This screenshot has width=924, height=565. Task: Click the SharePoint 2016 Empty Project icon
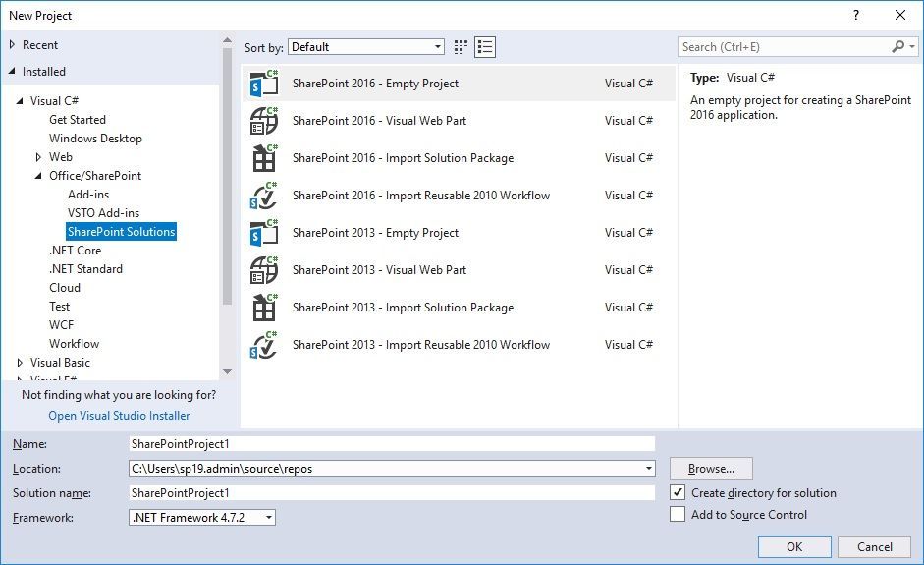tap(263, 84)
